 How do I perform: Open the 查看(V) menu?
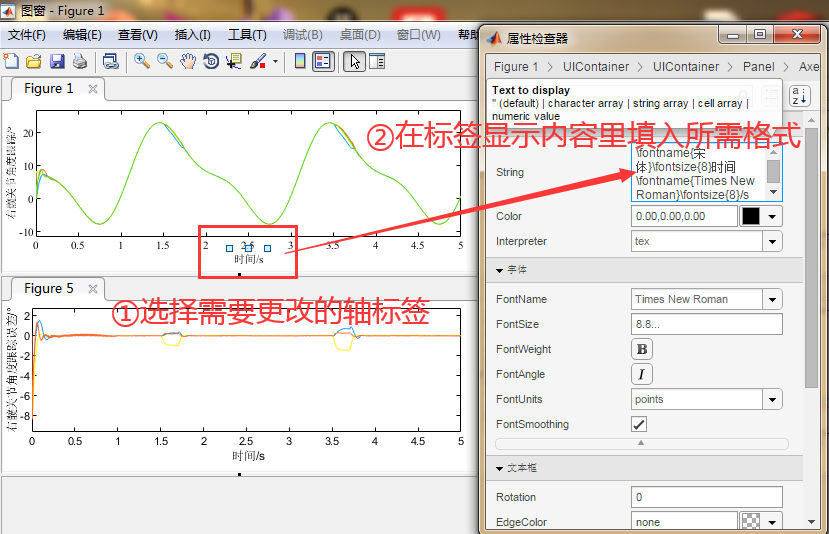(x=137, y=35)
